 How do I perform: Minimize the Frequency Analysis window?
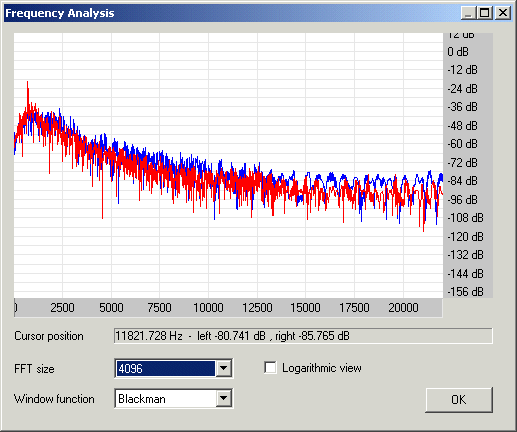click(468, 13)
